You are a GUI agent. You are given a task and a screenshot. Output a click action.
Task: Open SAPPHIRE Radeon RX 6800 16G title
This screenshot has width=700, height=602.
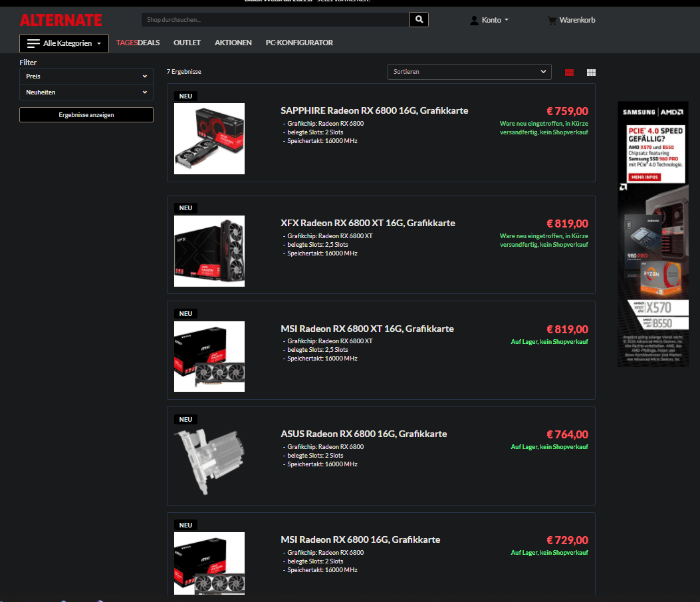(374, 110)
